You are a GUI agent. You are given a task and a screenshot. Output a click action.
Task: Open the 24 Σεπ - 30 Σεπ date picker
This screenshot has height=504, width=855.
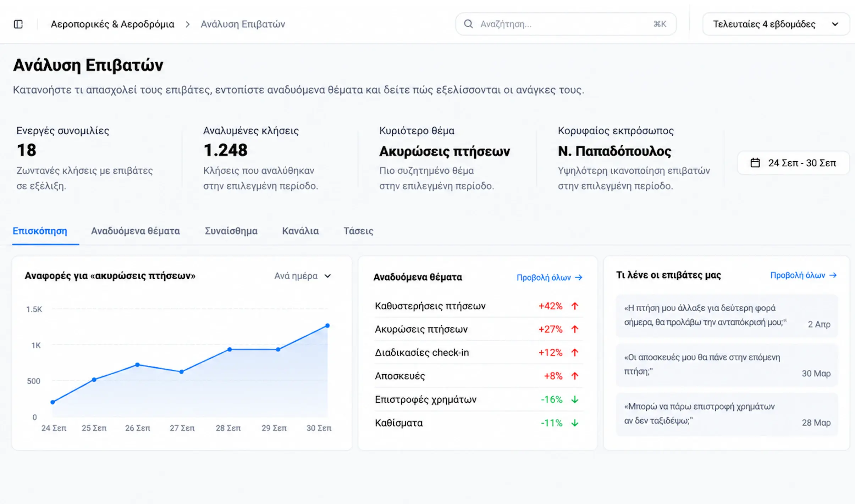tap(793, 163)
